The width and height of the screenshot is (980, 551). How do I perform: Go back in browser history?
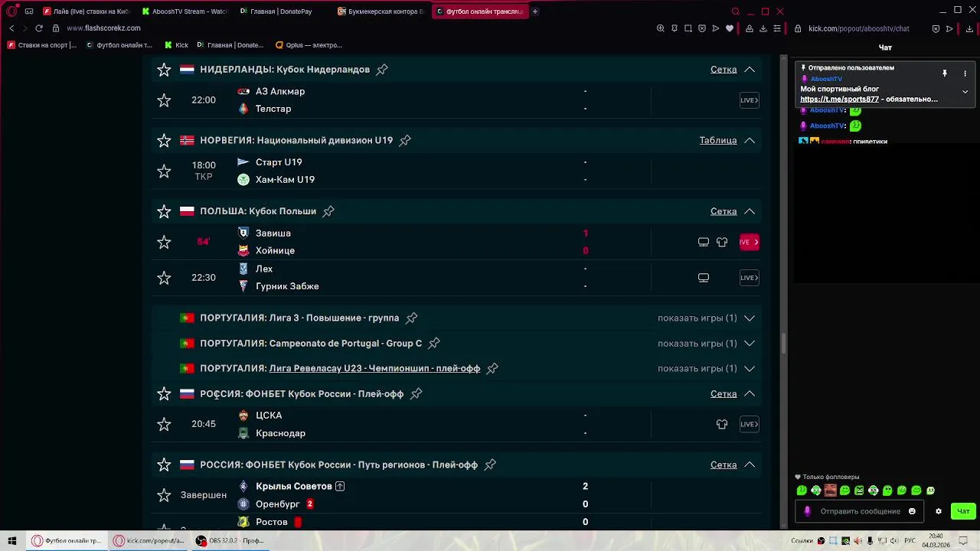[11, 28]
